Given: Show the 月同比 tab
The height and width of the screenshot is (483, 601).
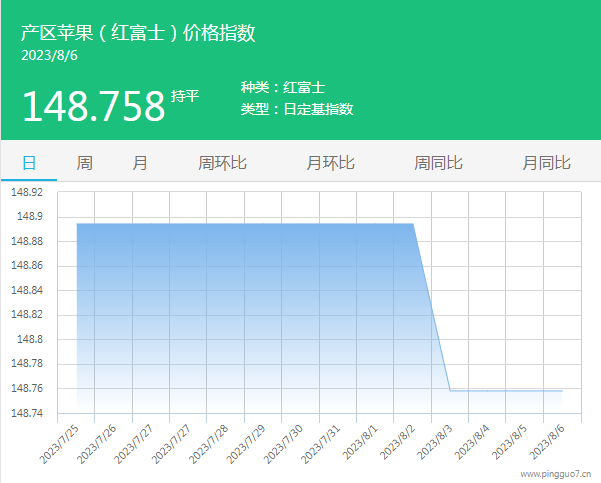Looking at the screenshot, I should click(x=546, y=163).
